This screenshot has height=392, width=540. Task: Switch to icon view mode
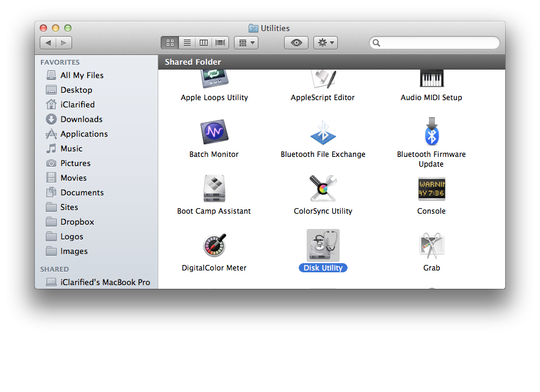pos(170,43)
